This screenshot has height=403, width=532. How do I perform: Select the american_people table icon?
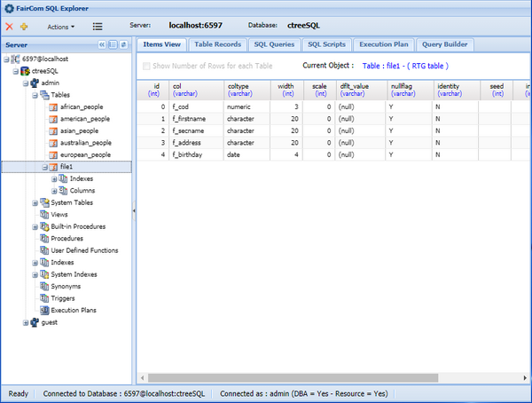(53, 119)
